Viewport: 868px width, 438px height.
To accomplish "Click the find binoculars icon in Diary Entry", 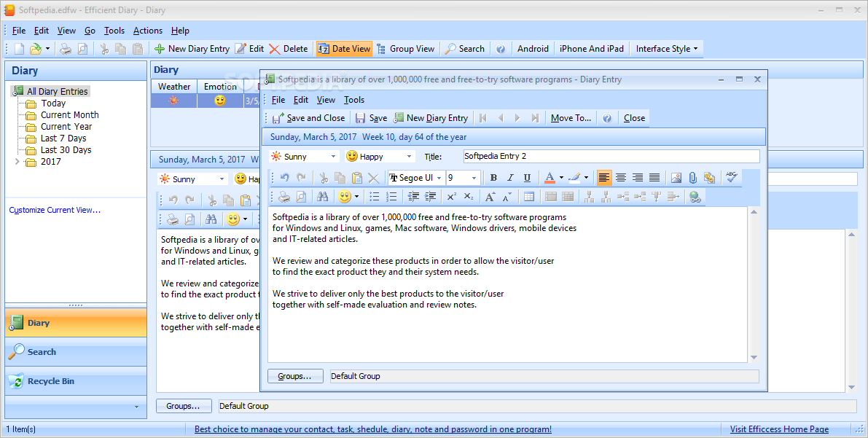I will pyautogui.click(x=323, y=197).
